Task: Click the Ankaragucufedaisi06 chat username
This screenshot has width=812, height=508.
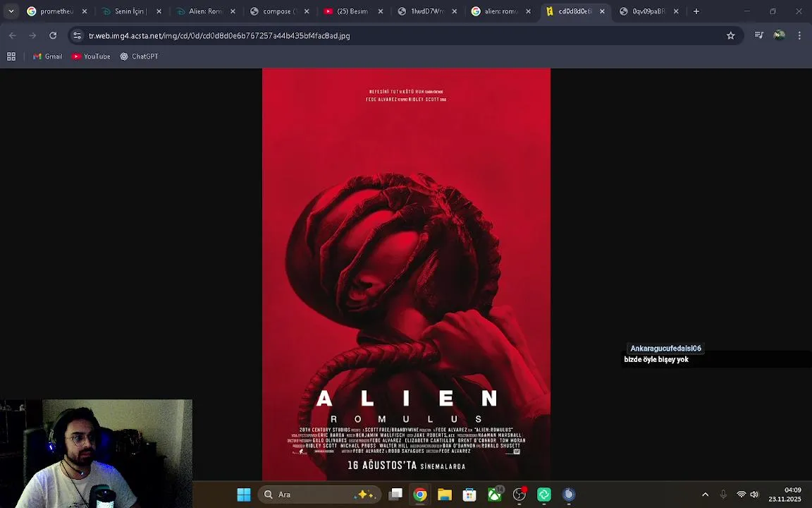Action: pos(665,349)
